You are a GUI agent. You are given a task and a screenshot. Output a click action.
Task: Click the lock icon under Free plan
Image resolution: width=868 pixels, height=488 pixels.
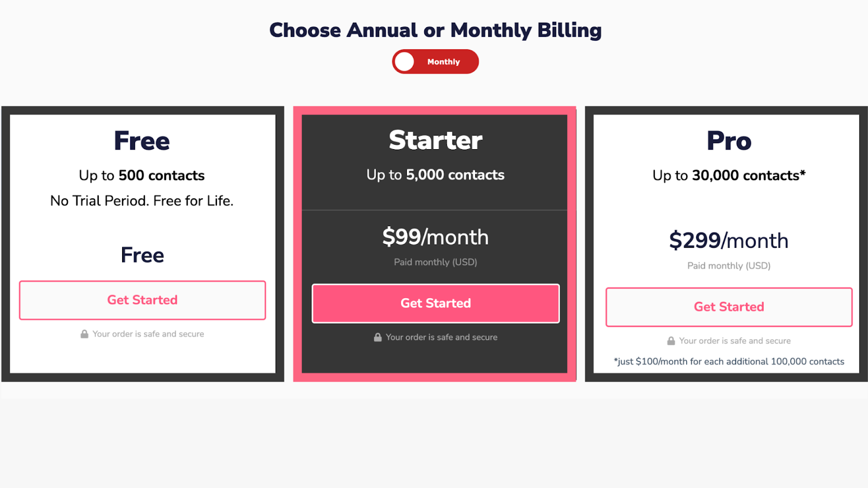[85, 333]
